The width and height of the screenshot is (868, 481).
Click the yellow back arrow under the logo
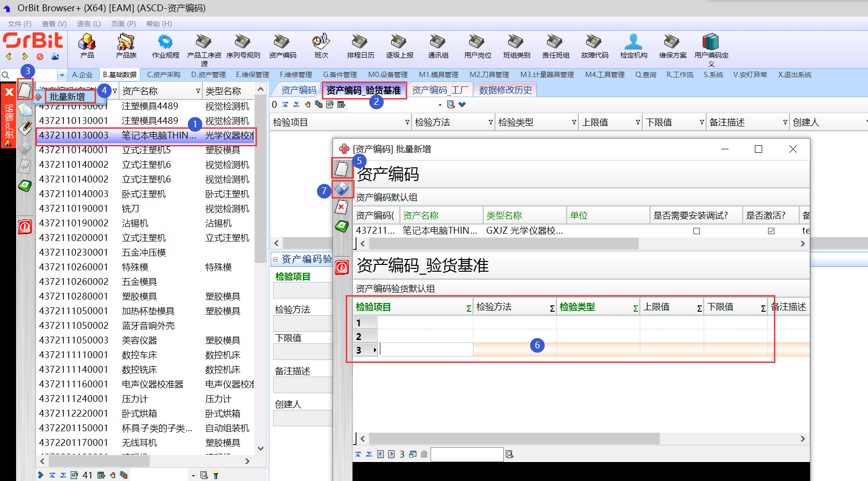9,57
